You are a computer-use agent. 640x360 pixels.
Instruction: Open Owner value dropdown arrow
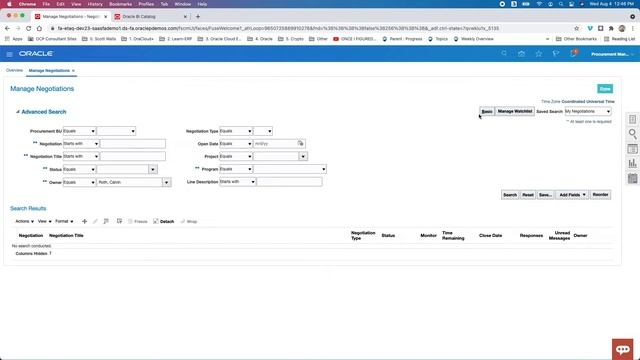pyautogui.click(x=166, y=182)
